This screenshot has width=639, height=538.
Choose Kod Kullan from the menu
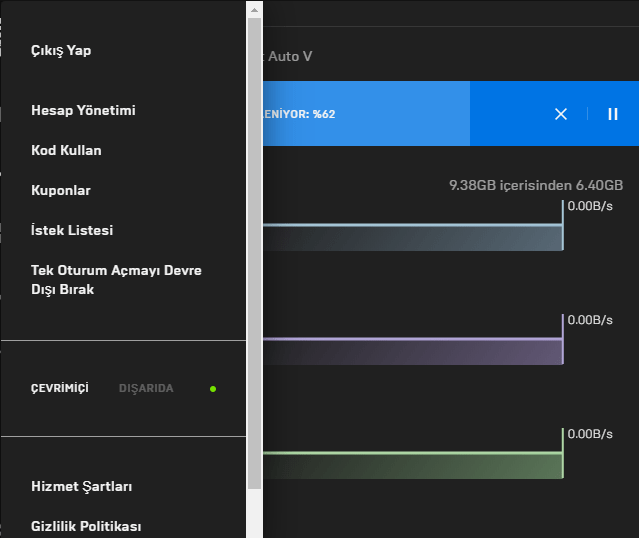(x=66, y=150)
